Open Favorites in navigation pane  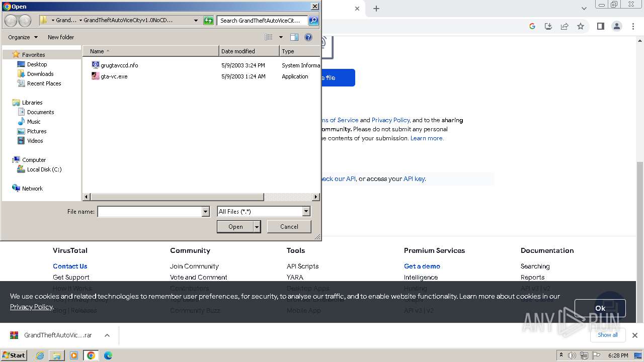pyautogui.click(x=33, y=55)
